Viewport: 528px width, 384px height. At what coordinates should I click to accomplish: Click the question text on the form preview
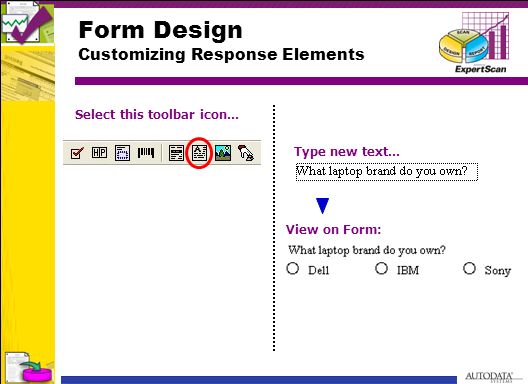coord(367,250)
